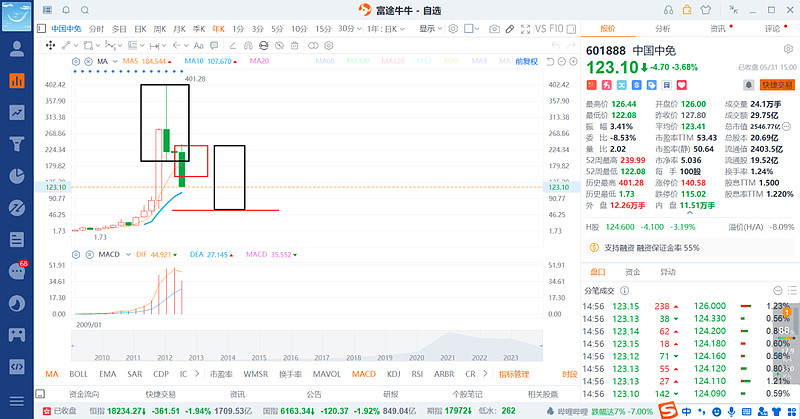Select the 周K period tab
800x419 pixels.
[x=160, y=29]
